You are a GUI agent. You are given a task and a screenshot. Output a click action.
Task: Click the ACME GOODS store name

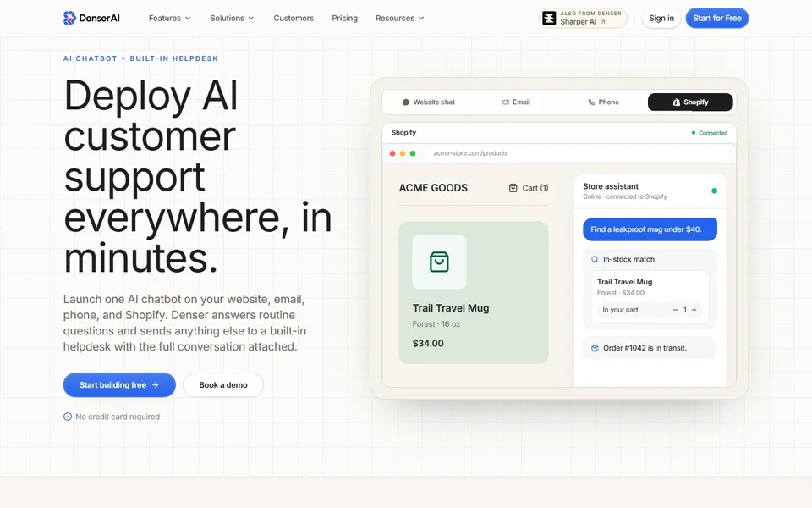click(433, 188)
